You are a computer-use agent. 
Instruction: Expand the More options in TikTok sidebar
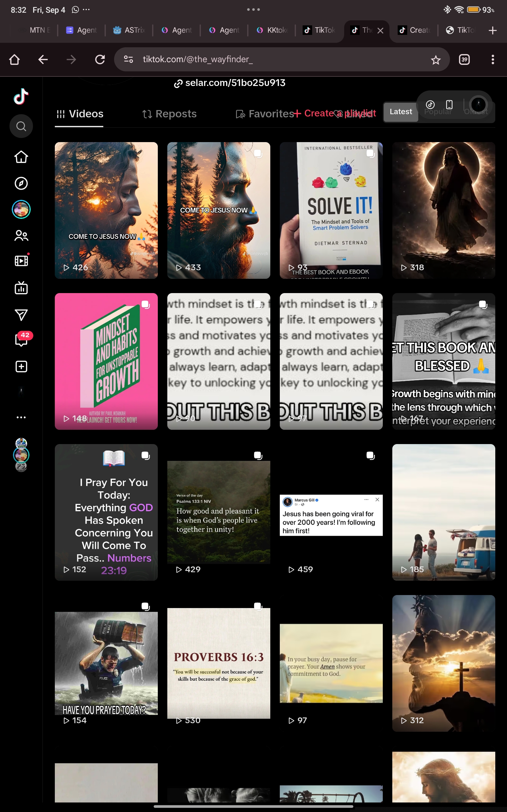(21, 417)
